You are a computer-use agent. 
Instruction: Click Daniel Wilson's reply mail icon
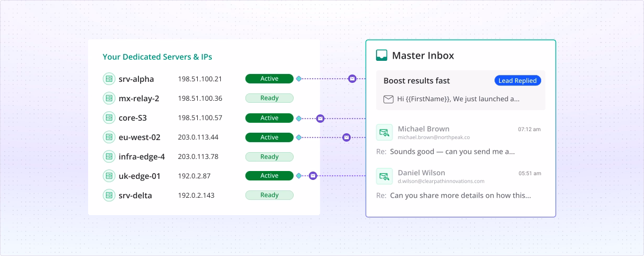[384, 176]
